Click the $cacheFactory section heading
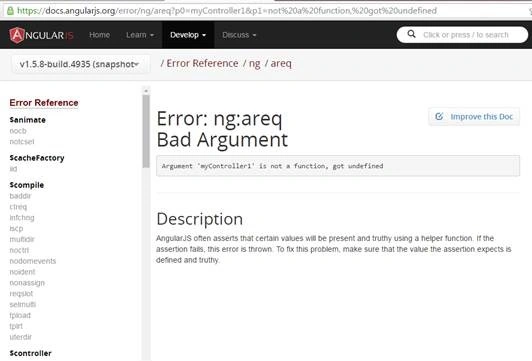The image size is (532, 361). pyautogui.click(x=37, y=158)
